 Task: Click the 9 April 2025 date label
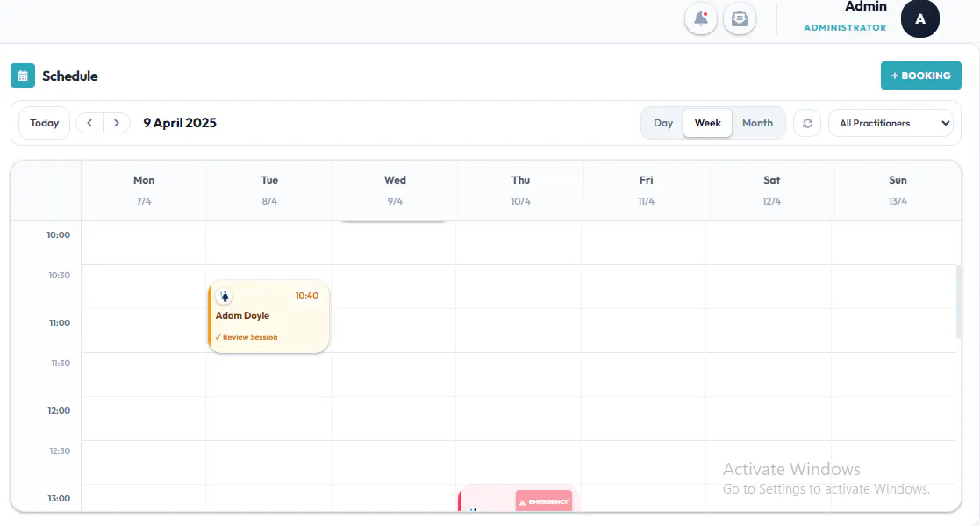pyautogui.click(x=180, y=123)
